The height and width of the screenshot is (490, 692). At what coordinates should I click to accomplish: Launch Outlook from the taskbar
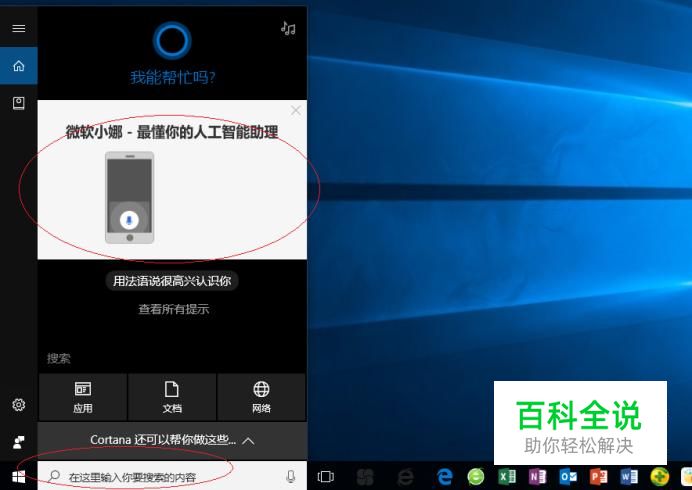click(568, 477)
